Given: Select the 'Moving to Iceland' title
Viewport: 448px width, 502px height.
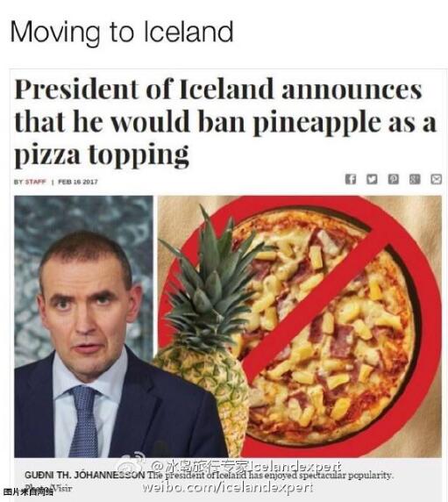Looking at the screenshot, I should pos(122,32).
